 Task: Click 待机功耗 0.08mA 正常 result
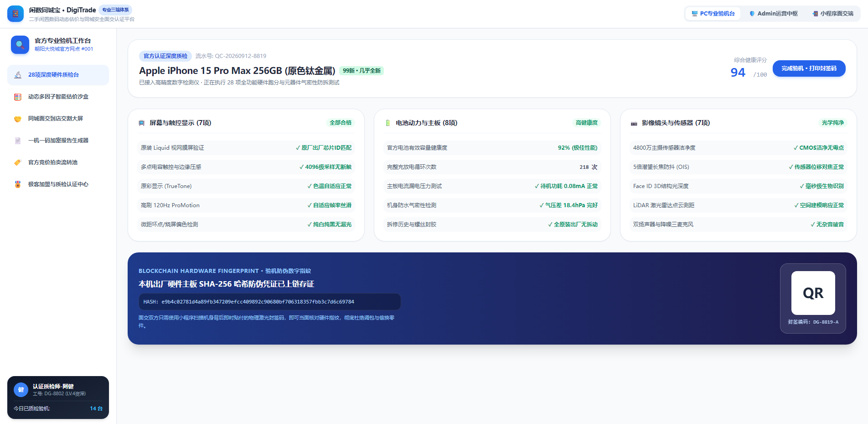[x=566, y=186]
